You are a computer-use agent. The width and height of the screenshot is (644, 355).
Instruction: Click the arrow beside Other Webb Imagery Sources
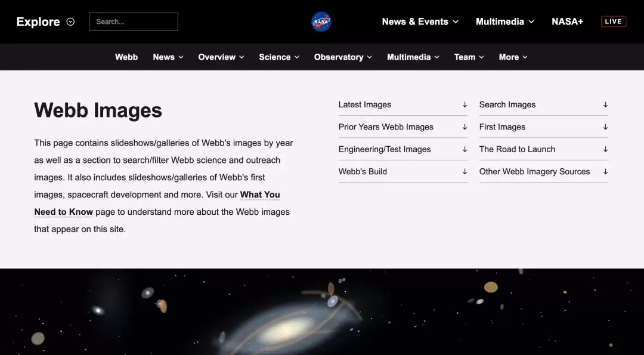[x=605, y=171]
